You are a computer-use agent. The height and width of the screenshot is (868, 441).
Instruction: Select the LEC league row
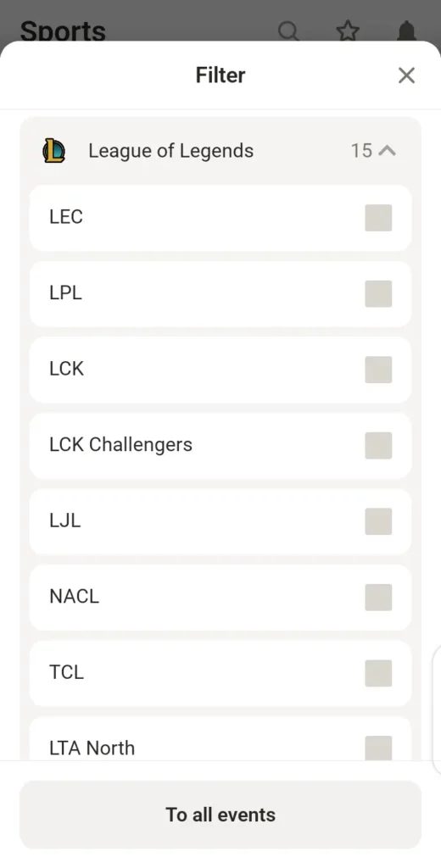click(x=220, y=218)
